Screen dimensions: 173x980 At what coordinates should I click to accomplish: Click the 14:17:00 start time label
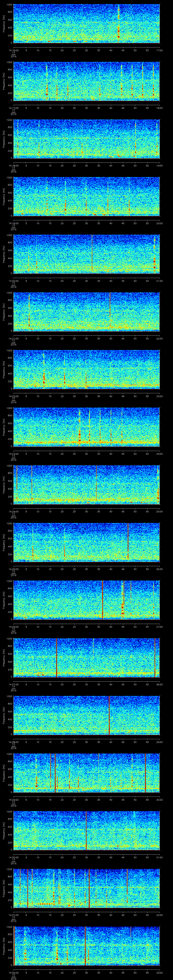[13, 108]
